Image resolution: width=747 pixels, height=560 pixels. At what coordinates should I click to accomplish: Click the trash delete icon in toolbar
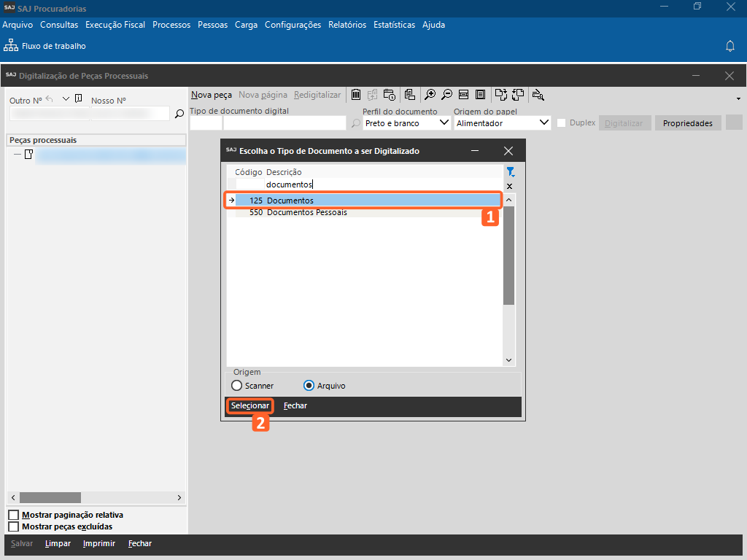[356, 95]
